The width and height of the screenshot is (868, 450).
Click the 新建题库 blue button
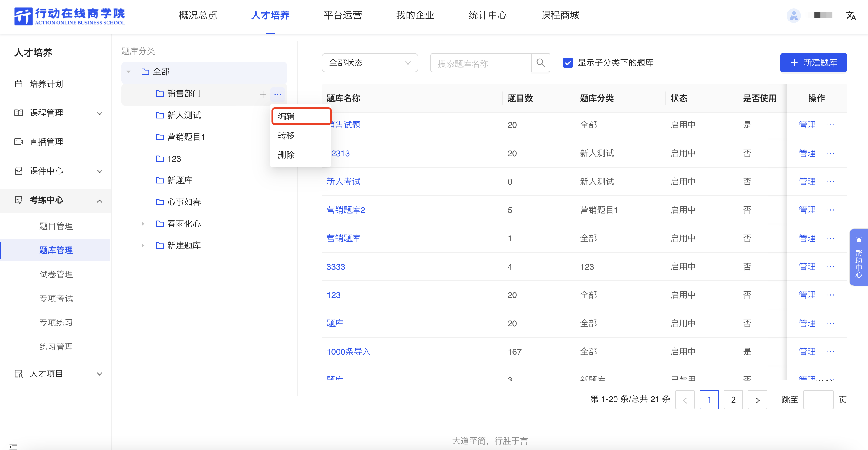point(813,63)
